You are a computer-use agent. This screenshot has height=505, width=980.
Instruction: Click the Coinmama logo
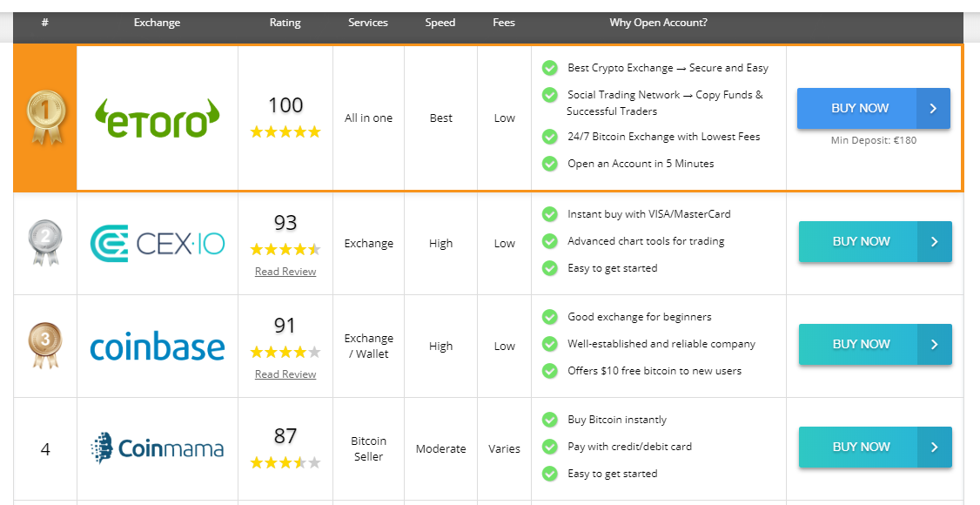coord(157,448)
